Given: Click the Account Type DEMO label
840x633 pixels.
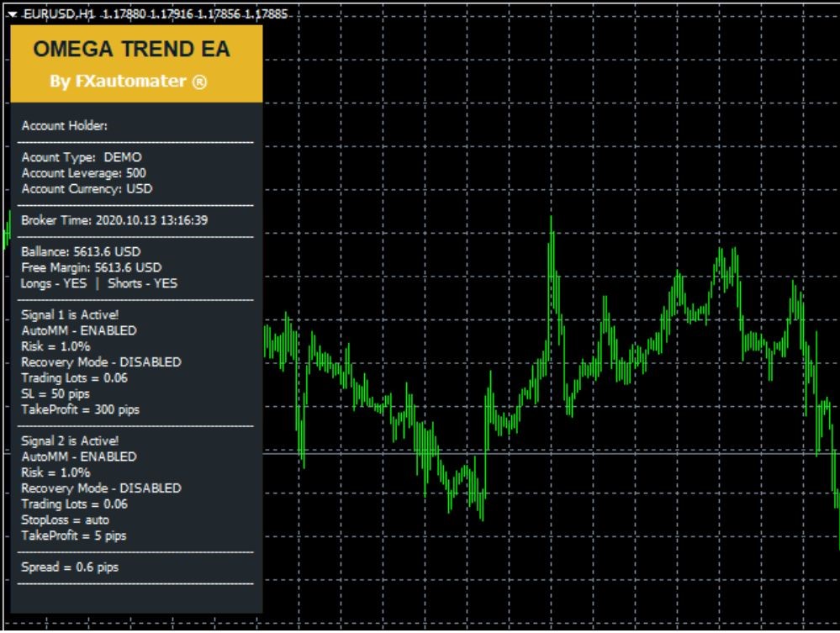Looking at the screenshot, I should [x=82, y=157].
